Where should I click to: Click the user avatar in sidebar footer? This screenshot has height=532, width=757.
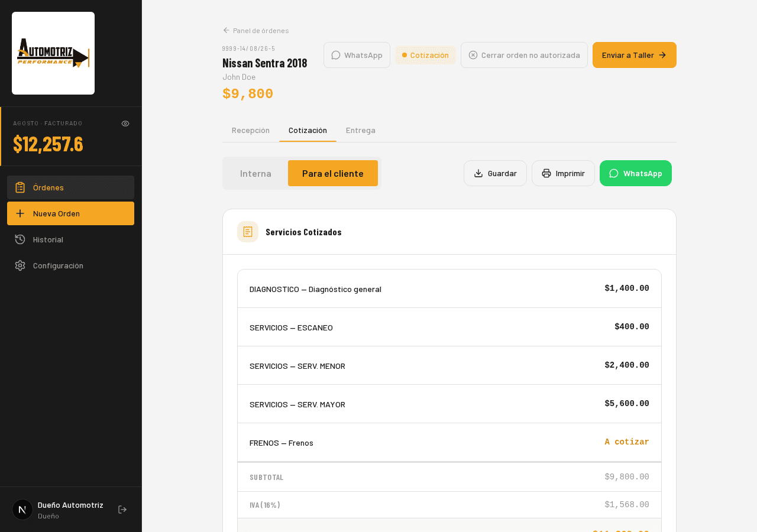[22, 510]
